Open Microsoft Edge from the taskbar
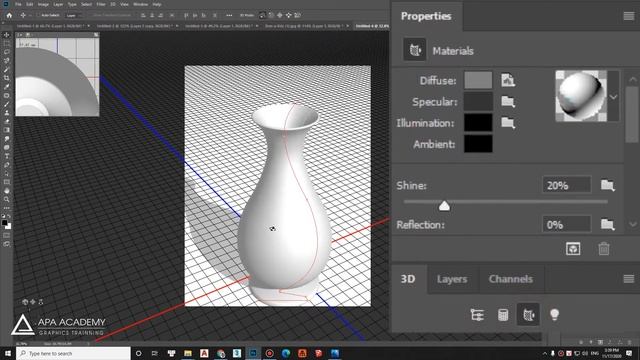Viewport: 640px width, 360px height. 286,353
